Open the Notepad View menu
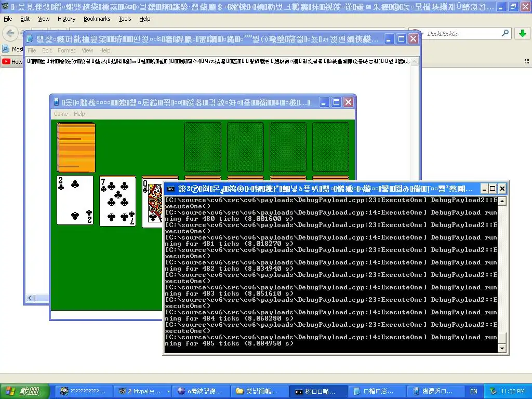Image resolution: width=532 pixels, height=399 pixels. 87,50
